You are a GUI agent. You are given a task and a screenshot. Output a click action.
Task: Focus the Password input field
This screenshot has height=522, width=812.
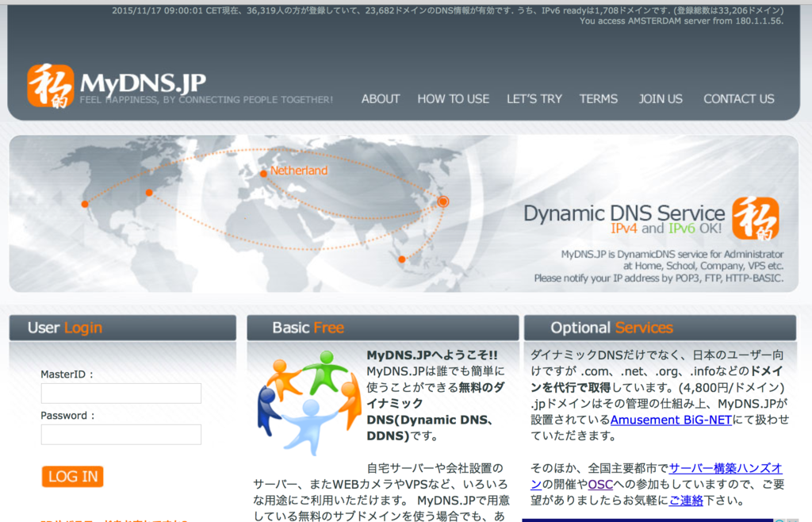(121, 435)
